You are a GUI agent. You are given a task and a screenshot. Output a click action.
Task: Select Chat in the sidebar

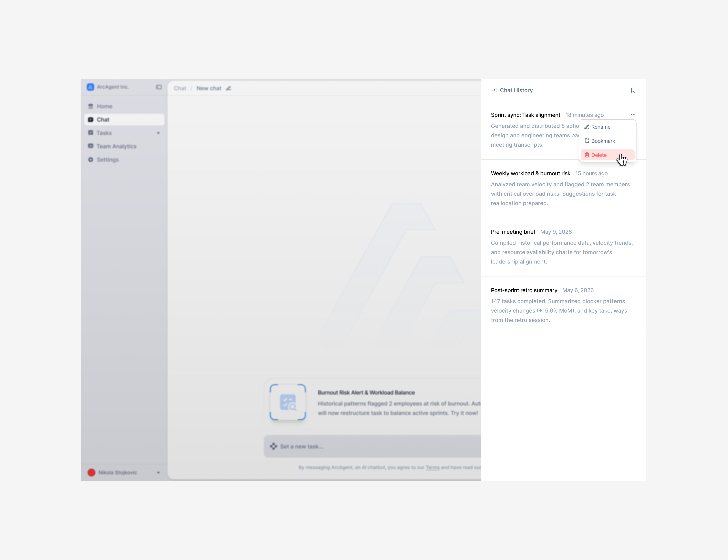[124, 120]
